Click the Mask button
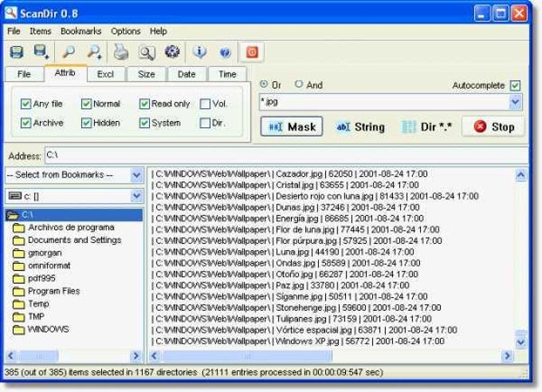The image size is (542, 392). pyautogui.click(x=292, y=127)
